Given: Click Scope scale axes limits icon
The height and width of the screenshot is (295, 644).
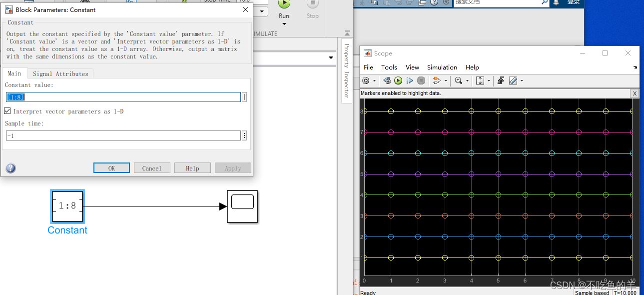Looking at the screenshot, I should tap(480, 80).
